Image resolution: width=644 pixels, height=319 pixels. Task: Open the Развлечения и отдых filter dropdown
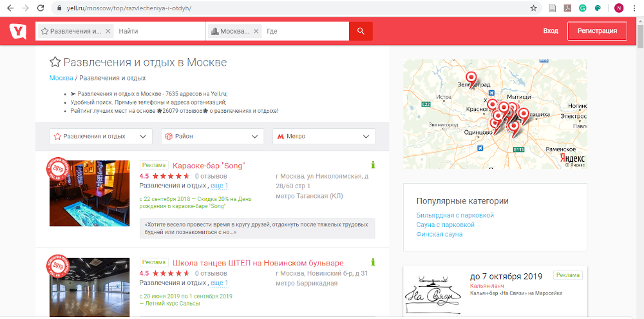pyautogui.click(x=101, y=136)
